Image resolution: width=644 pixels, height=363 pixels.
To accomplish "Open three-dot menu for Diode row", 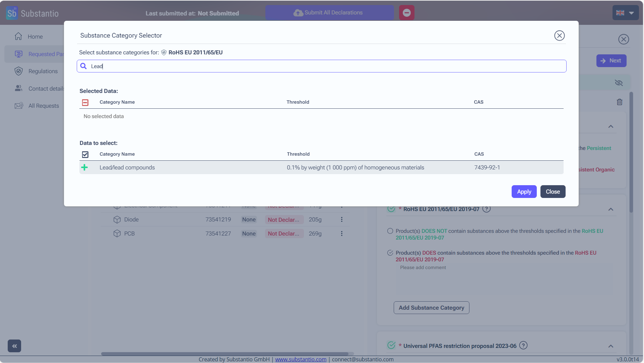I will [x=342, y=219].
